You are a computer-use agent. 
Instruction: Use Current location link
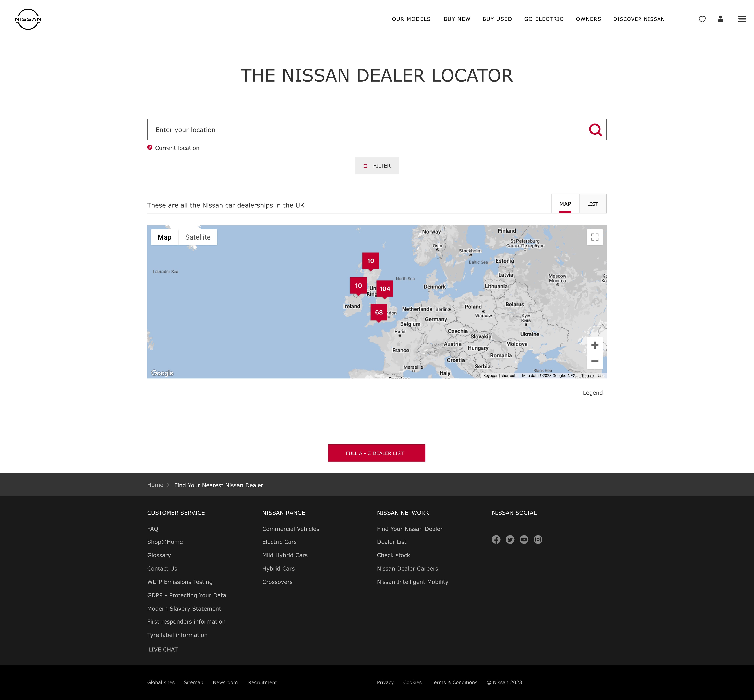(x=177, y=148)
